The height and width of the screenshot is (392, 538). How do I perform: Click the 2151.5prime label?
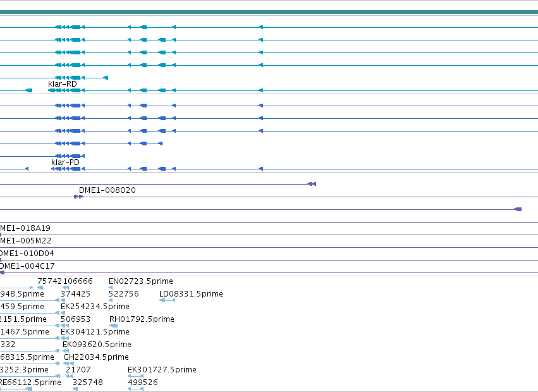(23, 319)
